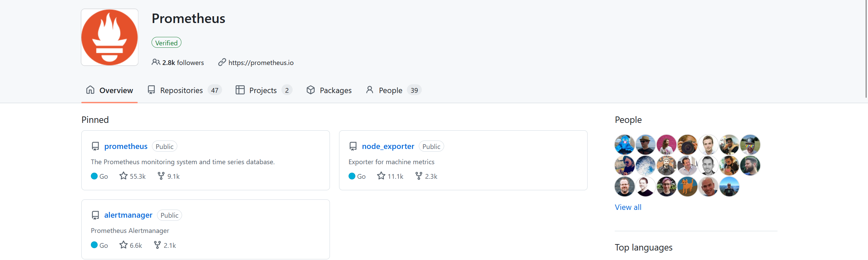The width and height of the screenshot is (868, 260).
Task: Click the fork icon showing 9.1k forks
Action: coord(161,176)
